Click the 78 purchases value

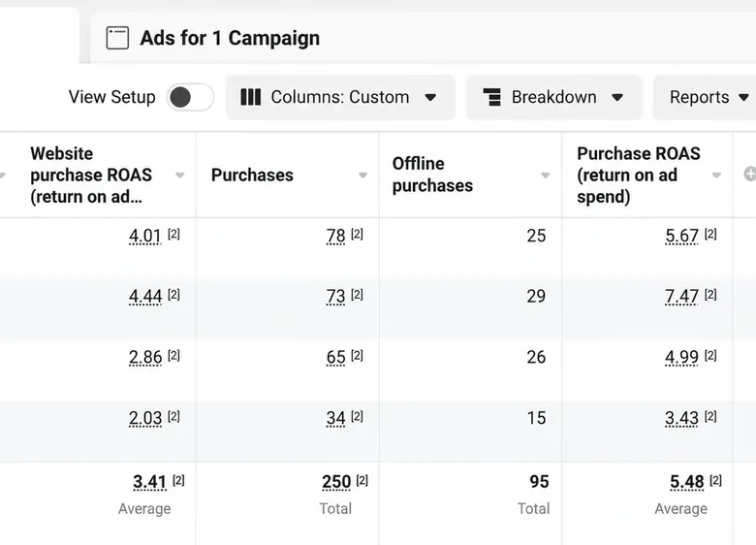335,236
